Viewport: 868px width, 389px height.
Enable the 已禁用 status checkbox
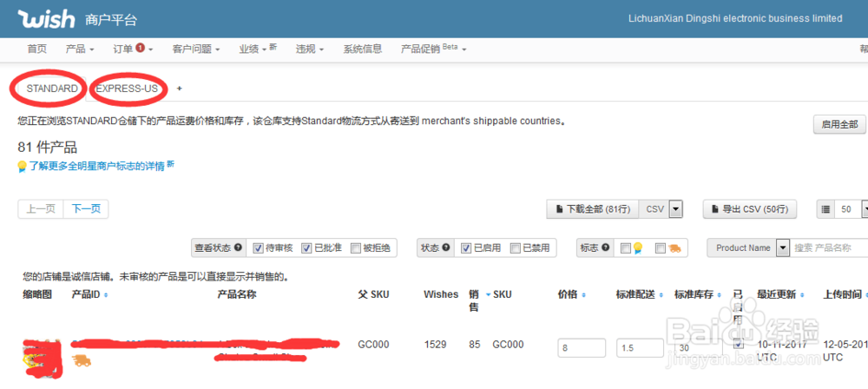tap(515, 247)
